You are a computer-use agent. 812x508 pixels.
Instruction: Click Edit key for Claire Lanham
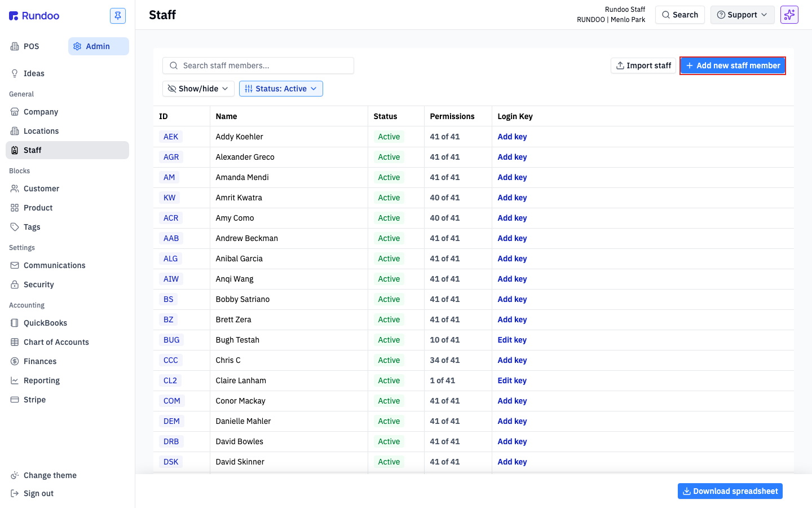(x=512, y=380)
